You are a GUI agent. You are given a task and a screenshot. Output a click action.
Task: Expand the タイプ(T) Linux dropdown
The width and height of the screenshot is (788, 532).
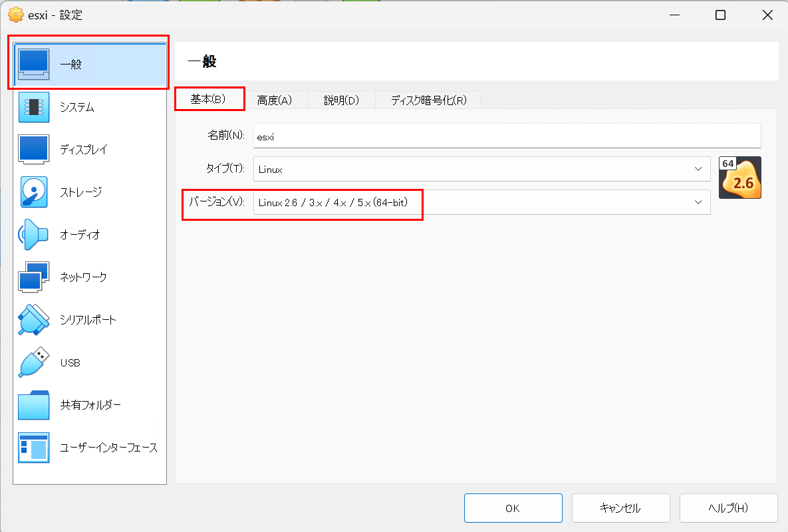481,170
